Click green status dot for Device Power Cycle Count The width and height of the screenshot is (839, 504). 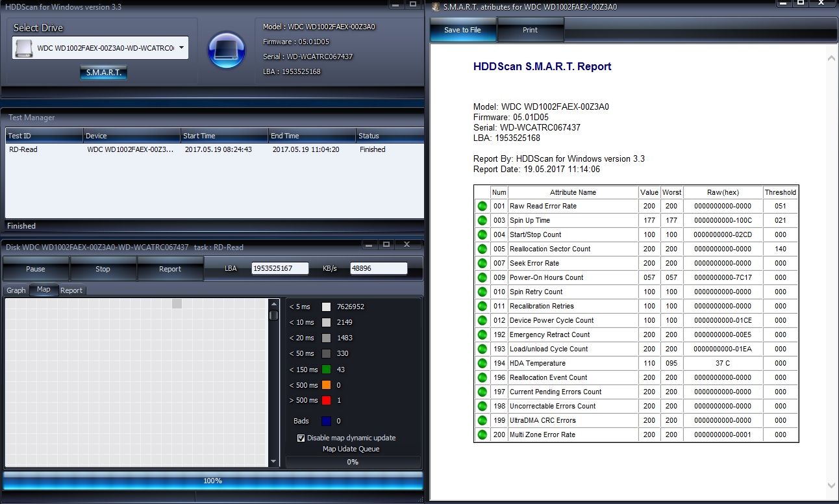[x=482, y=320]
